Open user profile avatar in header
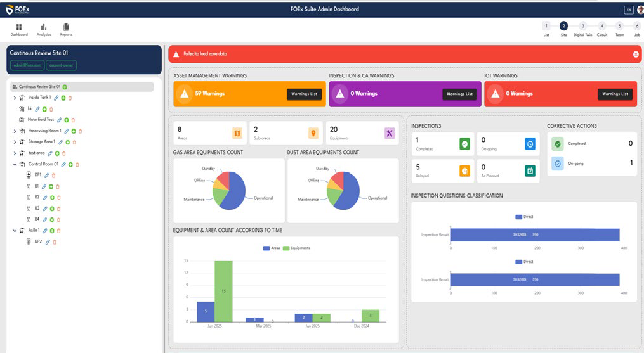 click(641, 10)
